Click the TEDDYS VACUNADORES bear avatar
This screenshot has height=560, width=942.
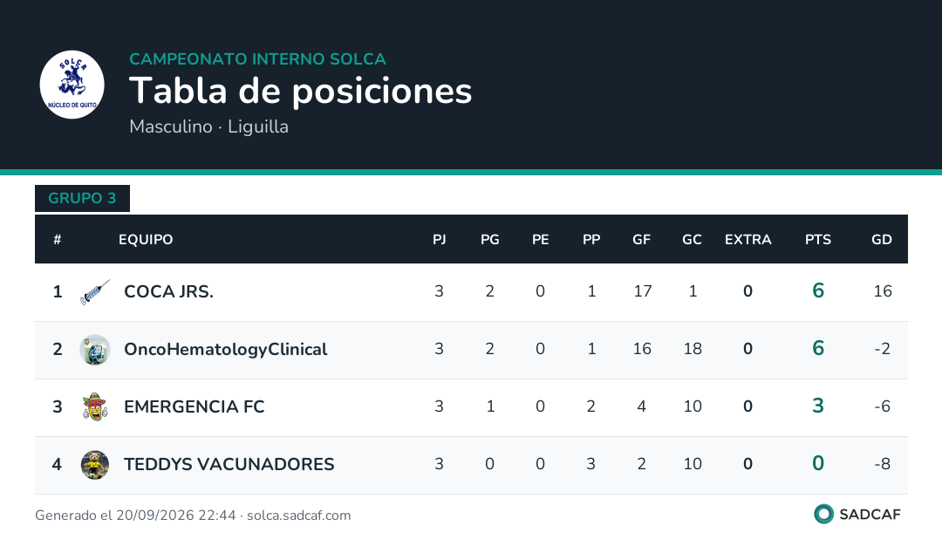click(x=95, y=464)
